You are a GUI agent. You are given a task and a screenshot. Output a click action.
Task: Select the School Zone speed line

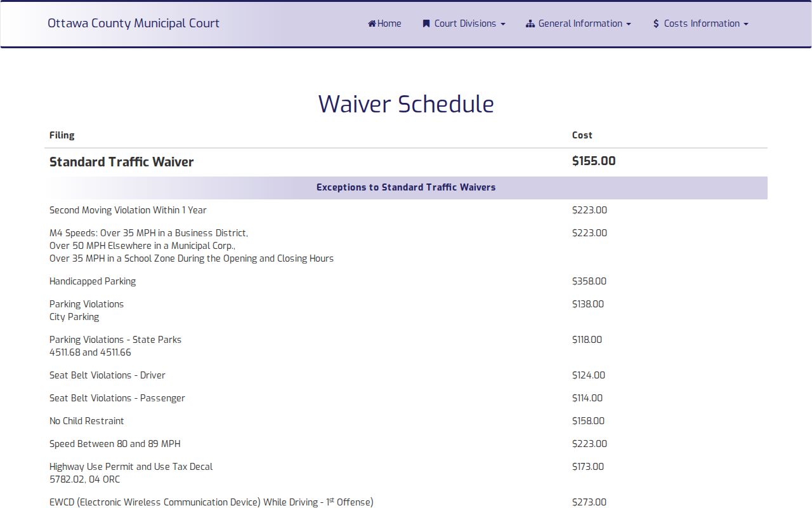click(192, 258)
